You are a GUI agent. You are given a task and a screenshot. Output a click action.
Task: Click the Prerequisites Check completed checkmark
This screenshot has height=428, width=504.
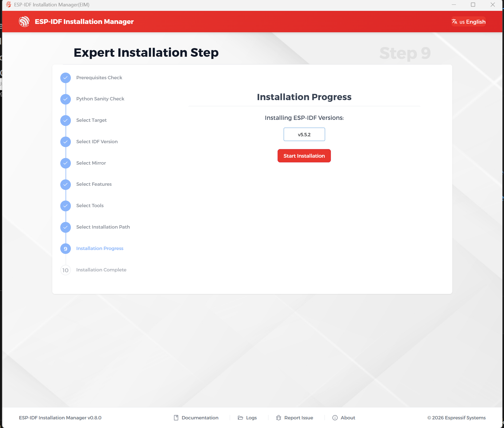(x=66, y=78)
